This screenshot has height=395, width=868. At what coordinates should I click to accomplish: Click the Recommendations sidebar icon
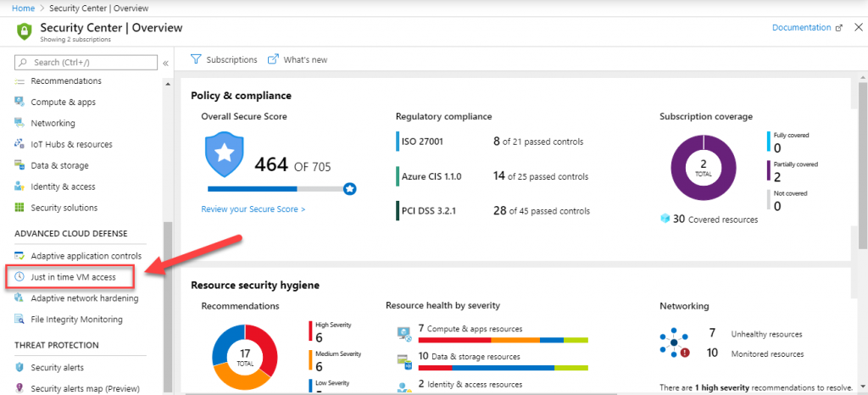(19, 81)
